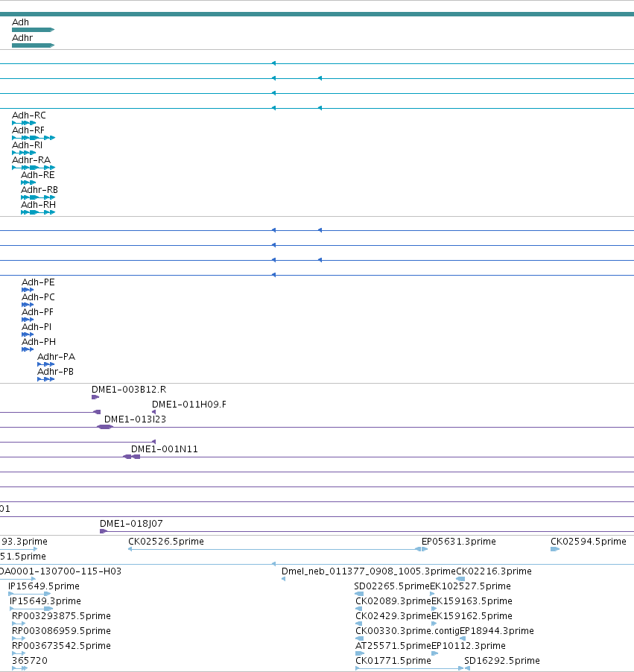634x672 pixels.
Task: Click the Dmel_neb_011377_0908_1005.3prime label
Action: [x=368, y=571]
